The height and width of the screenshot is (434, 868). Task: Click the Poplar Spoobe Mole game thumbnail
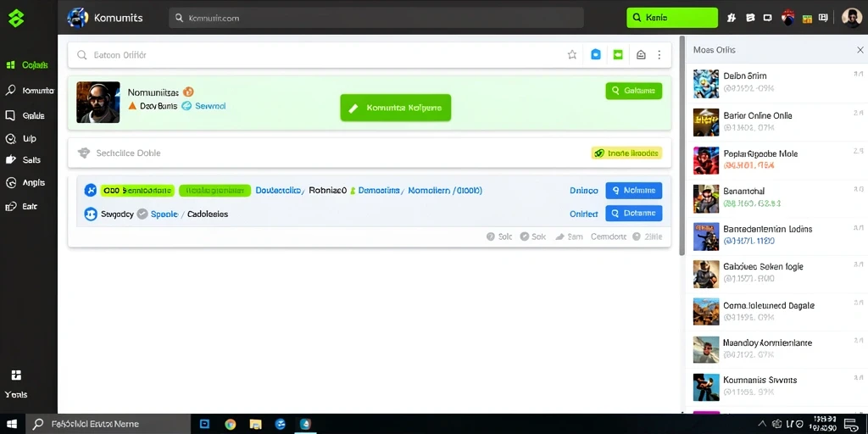[x=706, y=160]
